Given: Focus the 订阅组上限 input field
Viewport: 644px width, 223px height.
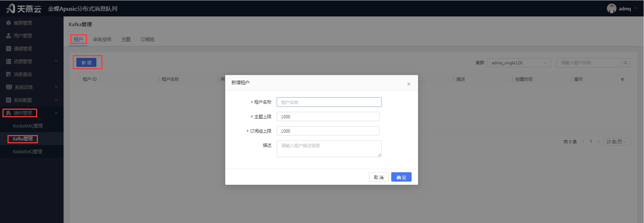Looking at the screenshot, I should [x=328, y=131].
